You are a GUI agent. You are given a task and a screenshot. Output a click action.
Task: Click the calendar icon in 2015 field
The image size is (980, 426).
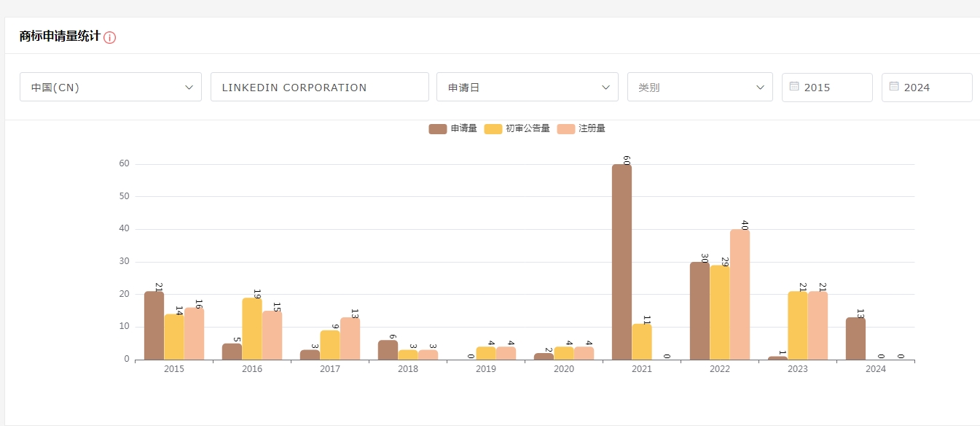794,86
